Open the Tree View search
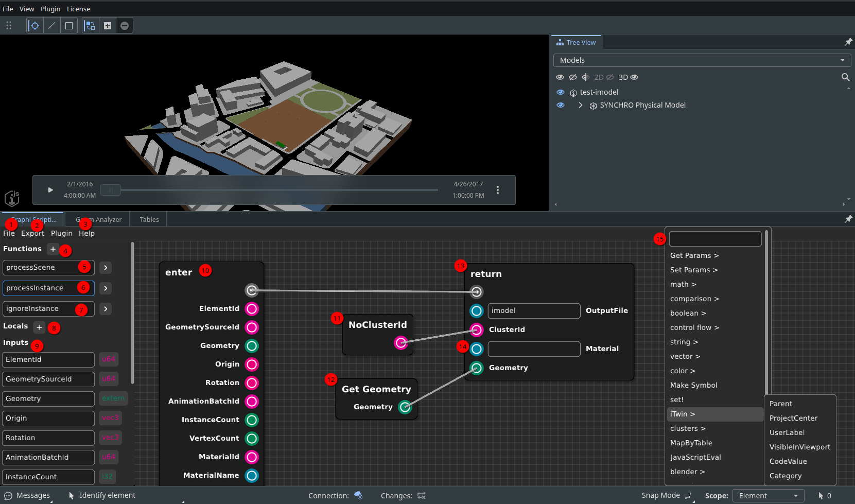This screenshot has width=855, height=504. [x=846, y=77]
